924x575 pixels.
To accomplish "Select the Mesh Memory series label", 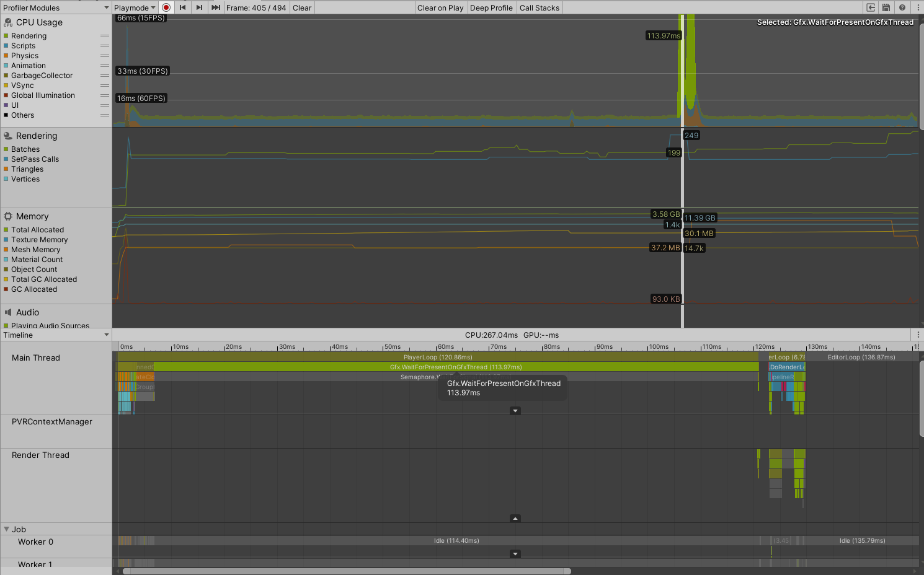I will 36,250.
